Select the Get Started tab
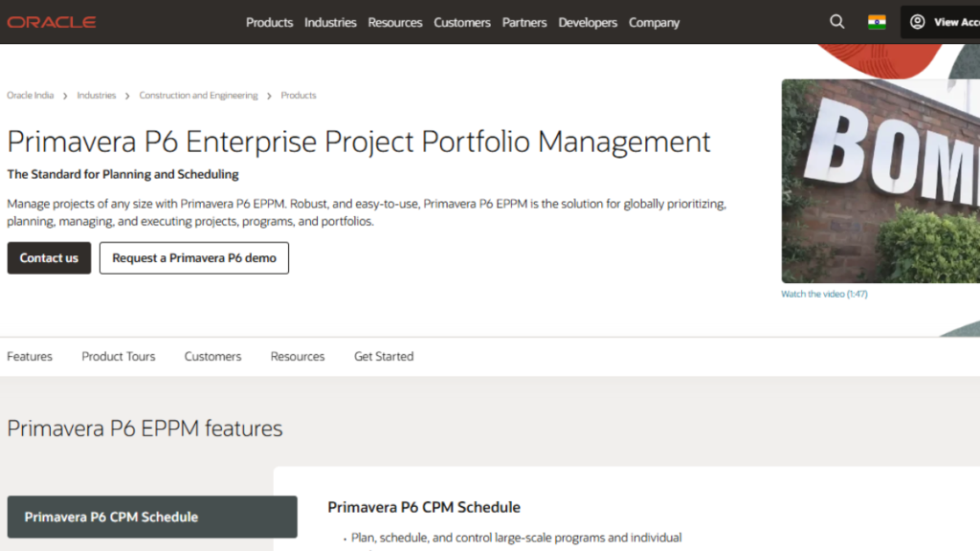This screenshot has height=551, width=980. click(383, 356)
